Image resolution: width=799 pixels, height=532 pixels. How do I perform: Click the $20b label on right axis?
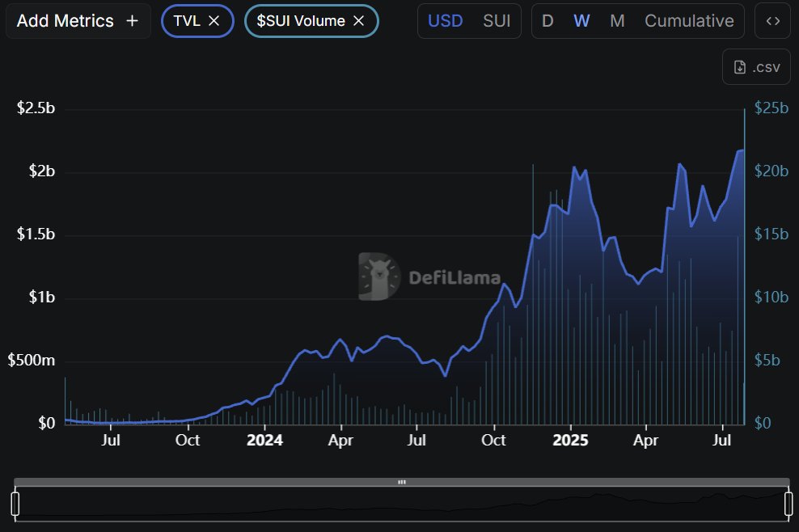tap(771, 171)
